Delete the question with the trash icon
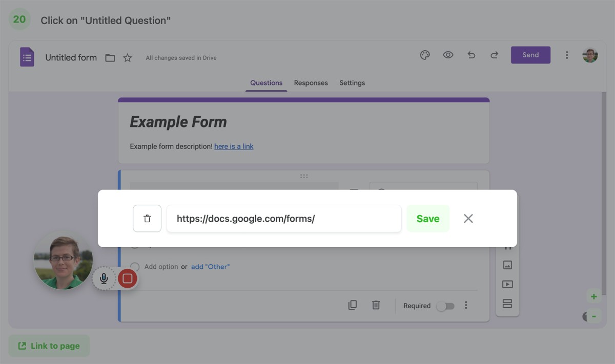Image resolution: width=615 pixels, height=364 pixels. (x=376, y=305)
